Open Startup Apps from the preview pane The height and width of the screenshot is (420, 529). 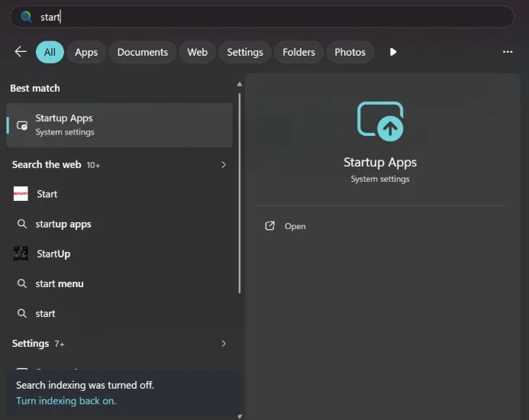[x=295, y=226]
